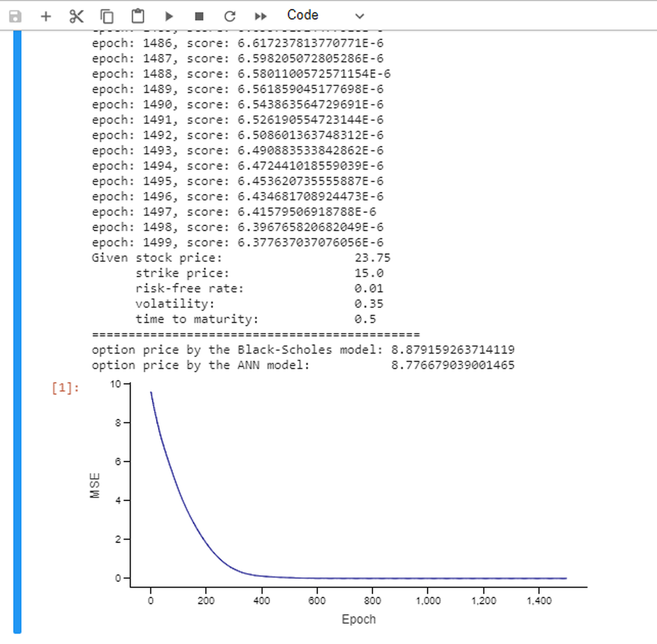
Task: Click the 800 x-axis tick label
Action: [372, 601]
